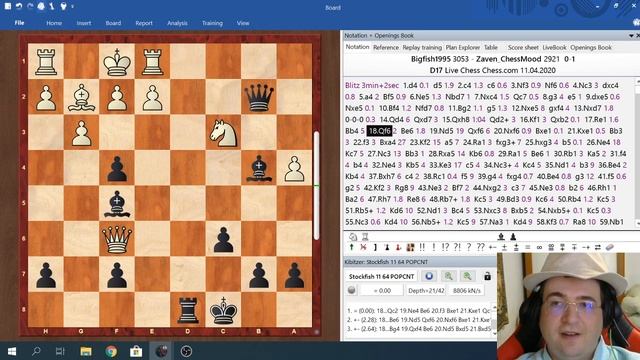Click the Windows Start button
Viewport: 640px width, 360px height.
(x=11, y=351)
